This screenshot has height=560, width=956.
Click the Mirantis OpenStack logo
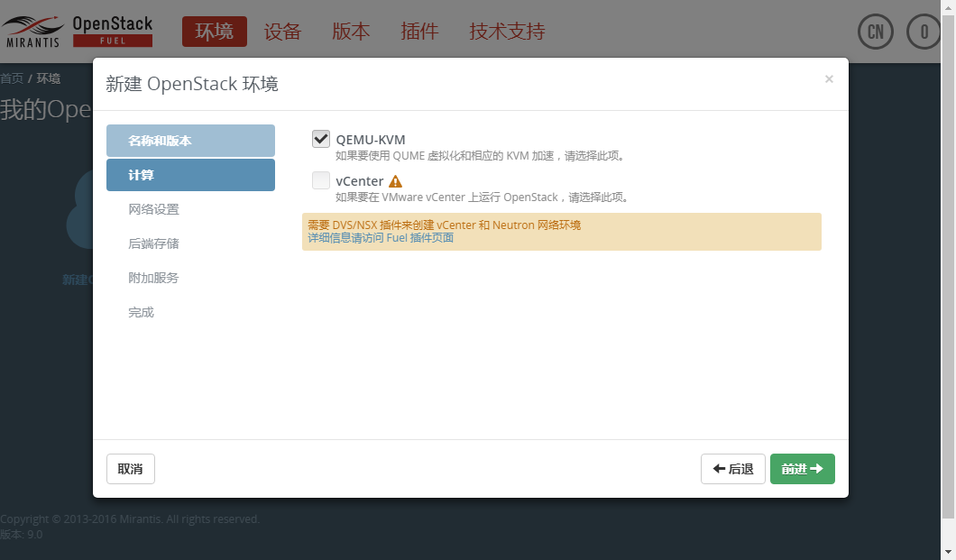tap(77, 30)
